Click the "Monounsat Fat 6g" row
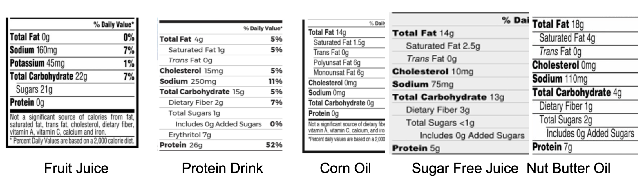The width and height of the screenshot is (644, 190). click(339, 73)
